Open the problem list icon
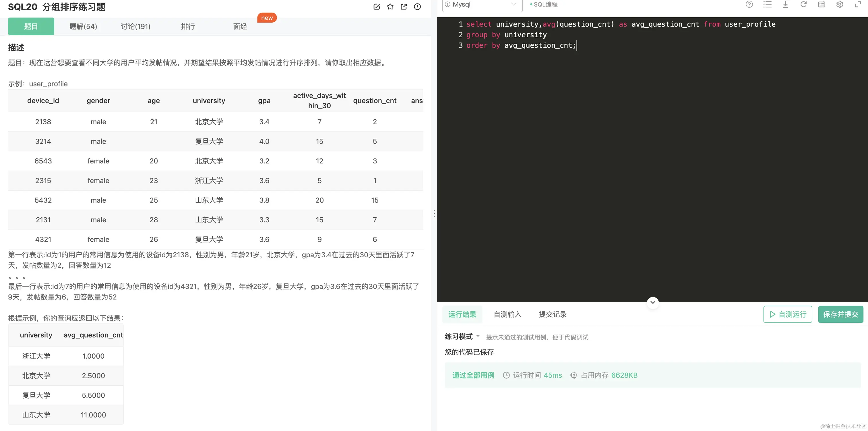 (x=767, y=4)
